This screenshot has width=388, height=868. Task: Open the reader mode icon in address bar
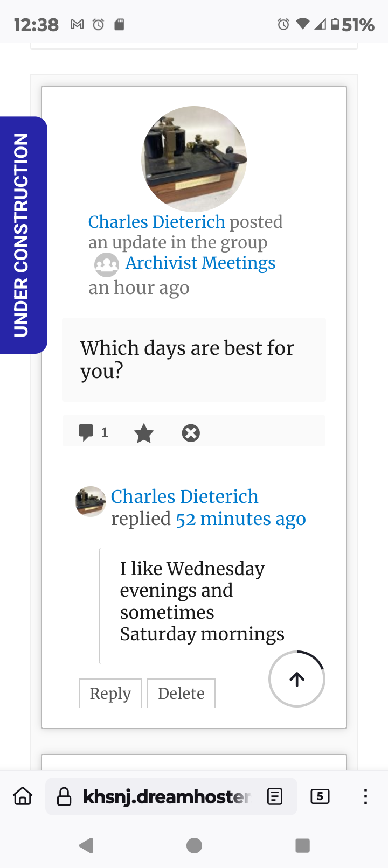[x=275, y=796]
